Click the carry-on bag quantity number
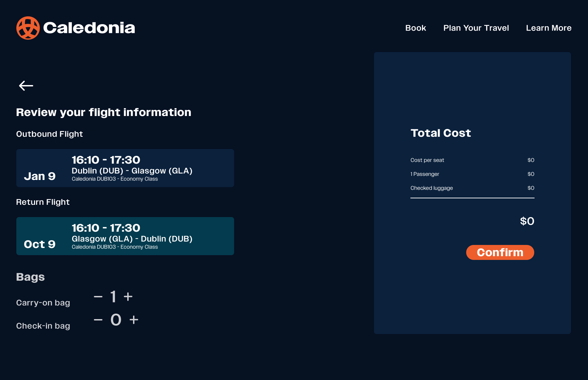 113,297
